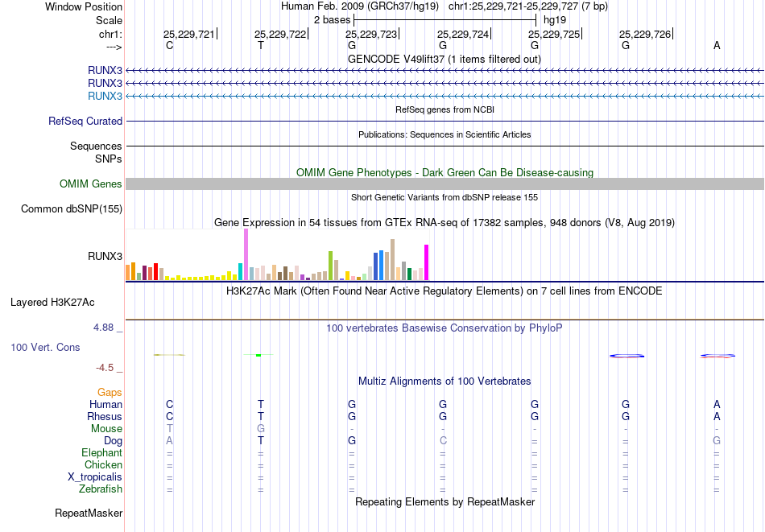The image size is (765, 532).
Task: Click the Dog row base A
Action: 169,441
